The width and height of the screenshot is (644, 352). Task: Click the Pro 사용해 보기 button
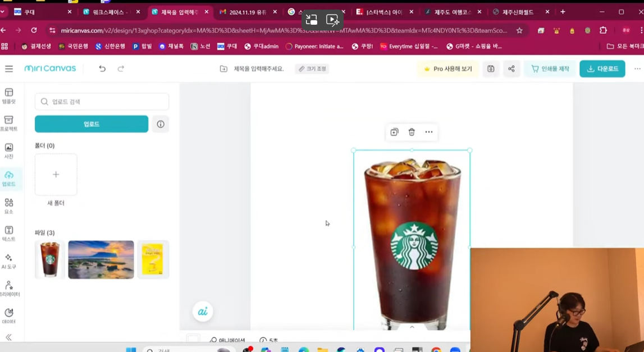pyautogui.click(x=448, y=68)
